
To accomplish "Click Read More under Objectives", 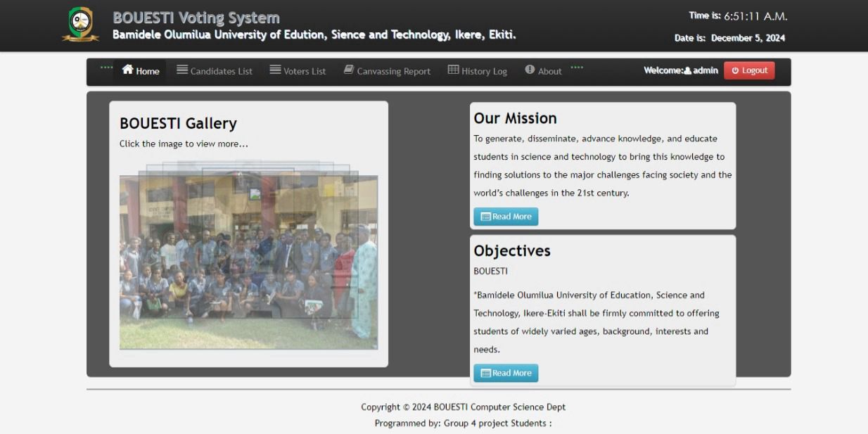I will [x=506, y=373].
